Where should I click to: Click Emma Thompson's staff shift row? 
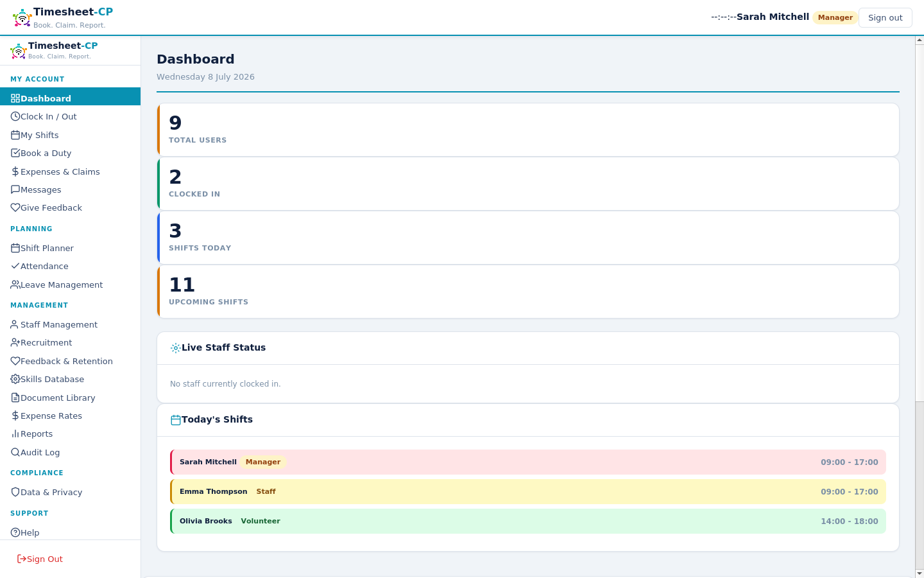[528, 491]
